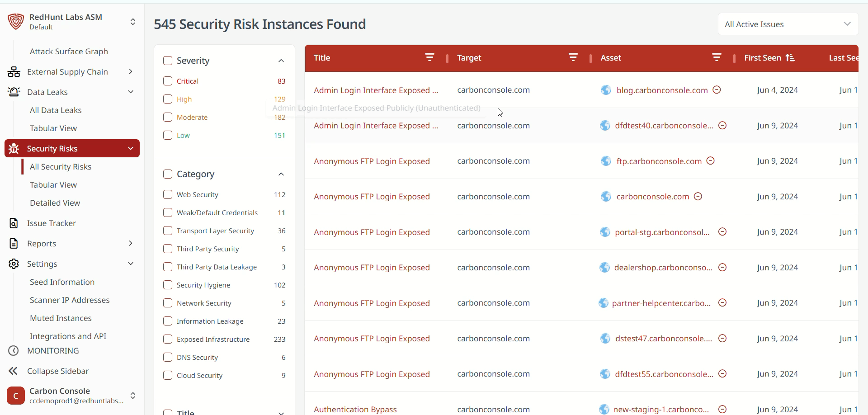This screenshot has height=415, width=868.
Task: Click globe icon beside dealershop.carbonconsole asset
Action: pos(604,268)
